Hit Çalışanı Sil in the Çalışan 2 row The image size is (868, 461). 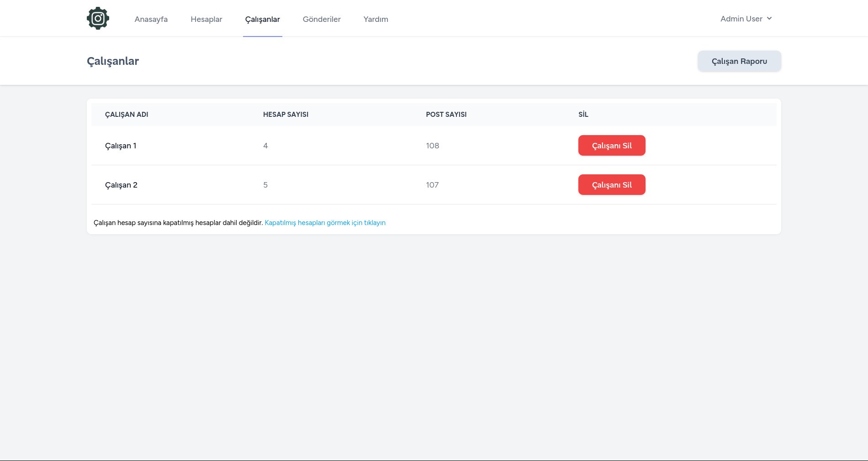611,185
